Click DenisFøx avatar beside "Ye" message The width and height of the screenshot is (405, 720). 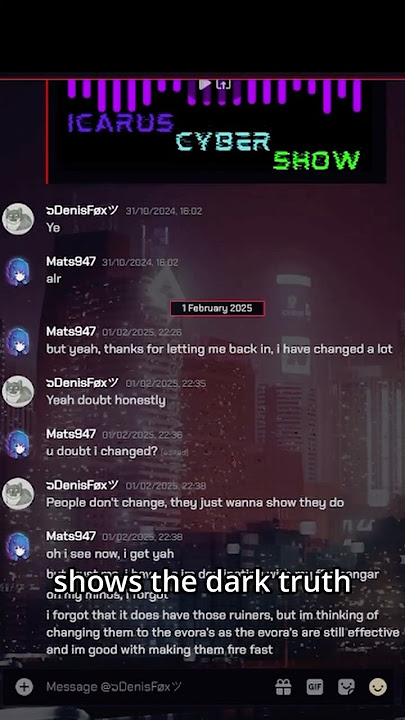pos(18,219)
